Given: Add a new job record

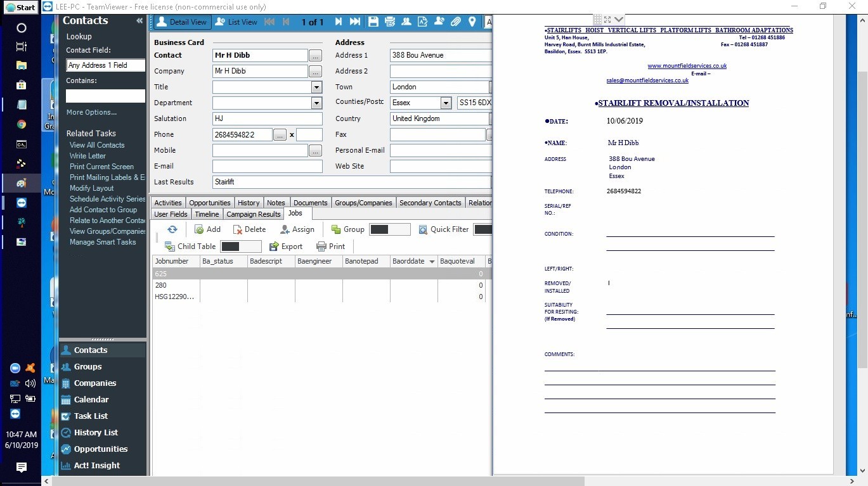Looking at the screenshot, I should click(207, 229).
